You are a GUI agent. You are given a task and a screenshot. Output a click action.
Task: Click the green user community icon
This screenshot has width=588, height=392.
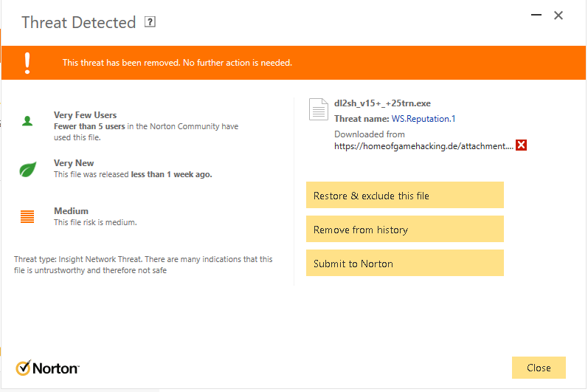click(27, 122)
